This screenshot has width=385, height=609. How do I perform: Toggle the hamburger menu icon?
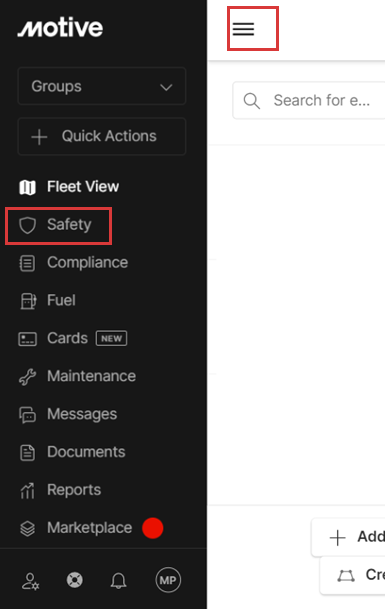tap(243, 29)
